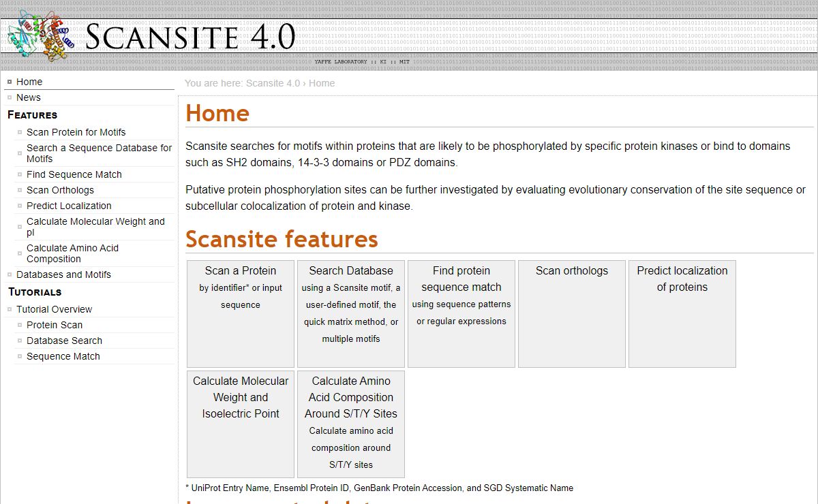Open the Search Database feature tile
Screen dimensions: 818x504
(351, 314)
